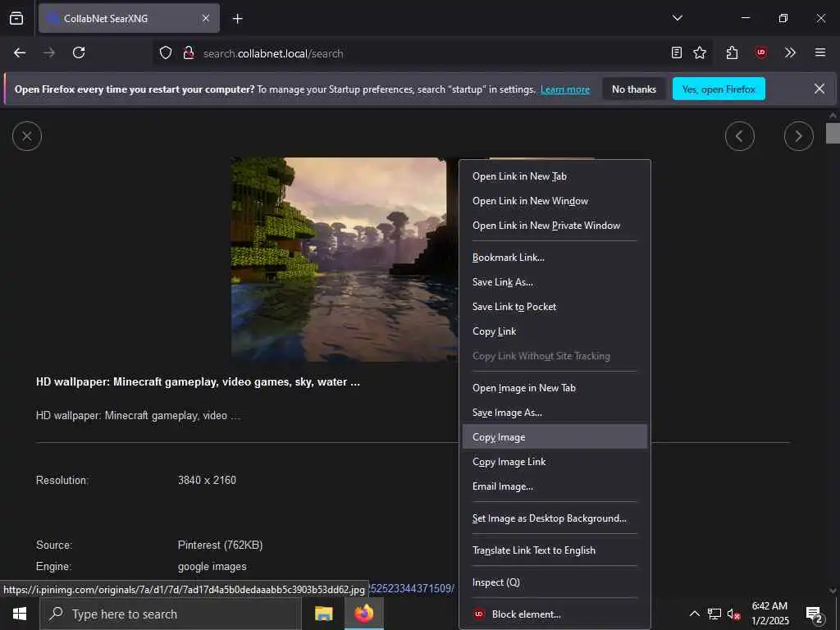Show next image result
This screenshot has width=840, height=630.
pyautogui.click(x=798, y=136)
